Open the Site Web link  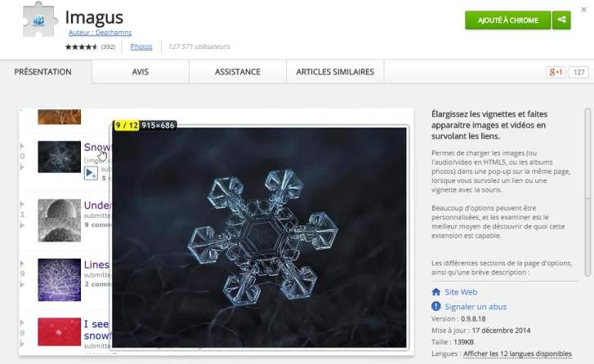click(461, 291)
